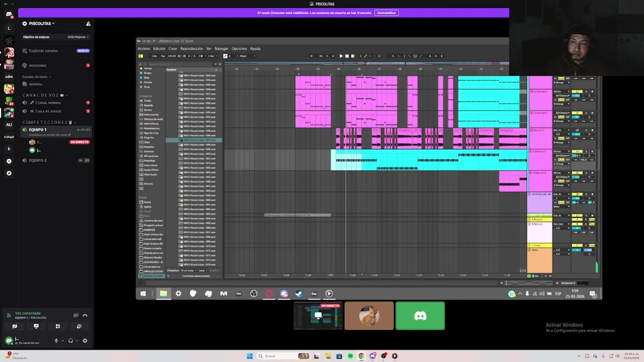Select Drums category in Ableton browser

(148, 110)
